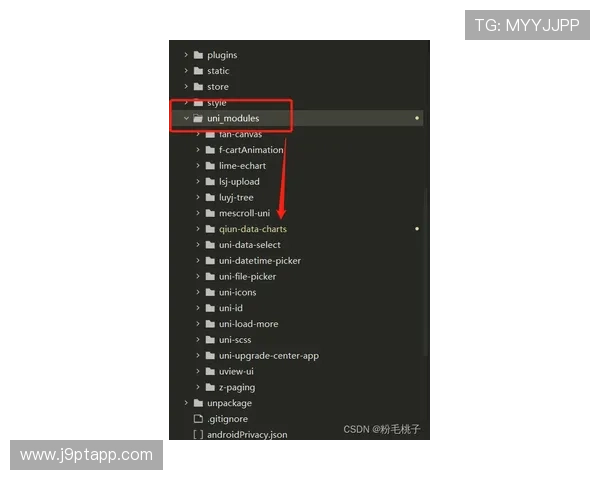Click the static folder icon
The height and width of the screenshot is (480, 600).
(198, 71)
